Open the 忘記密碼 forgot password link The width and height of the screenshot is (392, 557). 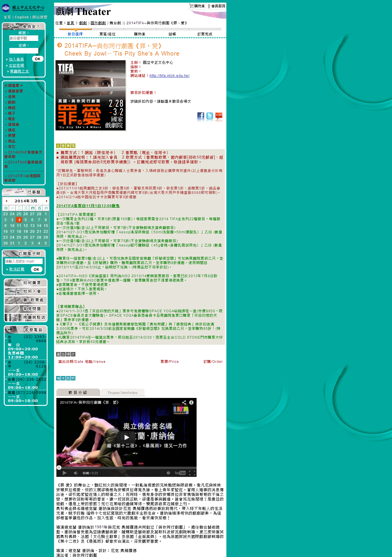[16, 65]
